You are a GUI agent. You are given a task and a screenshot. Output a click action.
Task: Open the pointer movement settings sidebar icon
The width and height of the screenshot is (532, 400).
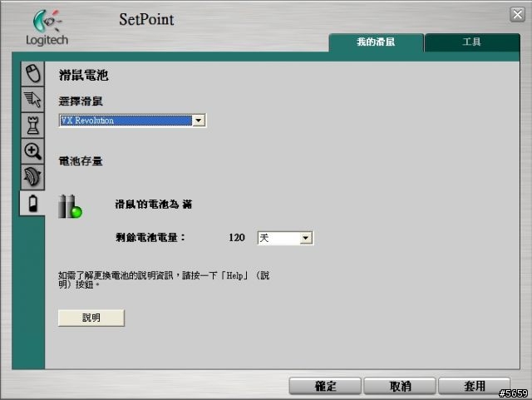(33, 99)
